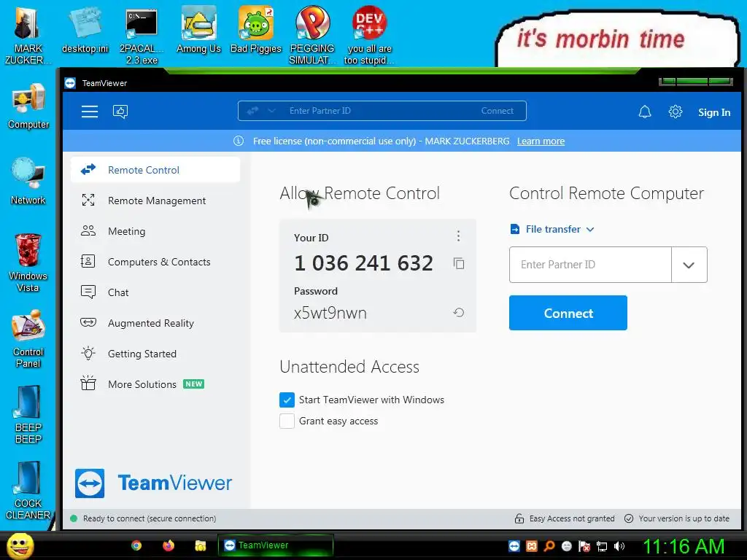Uncheck Start TeamViewer with Windows
Screen dimensions: 747x560
pos(287,400)
